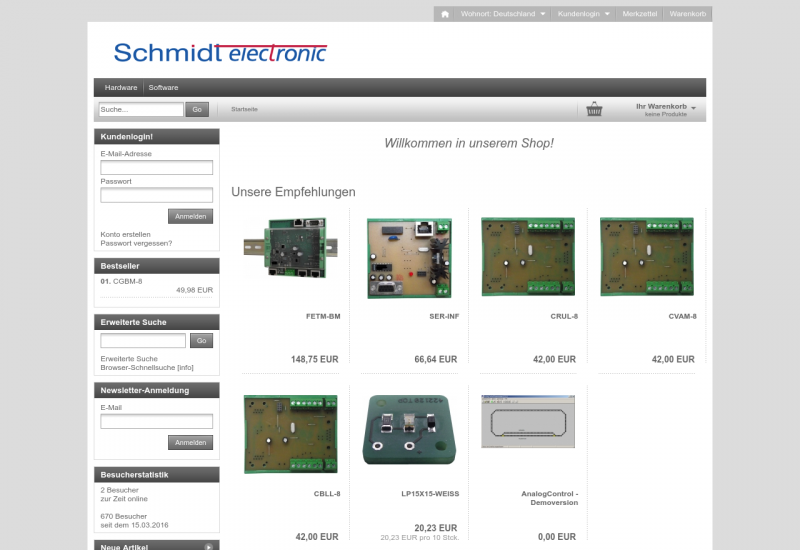Viewport: 800px width, 550px height.
Task: Click Passwort vergessen? link
Action: [x=136, y=243]
